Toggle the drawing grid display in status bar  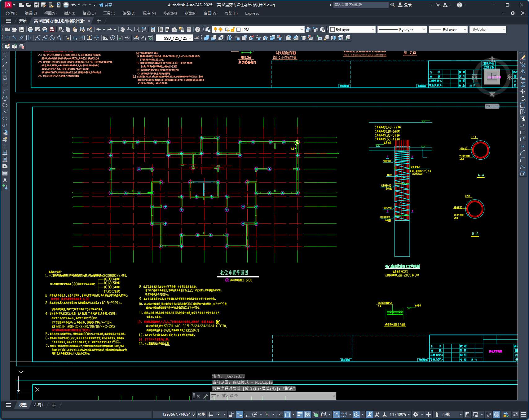pos(211,414)
